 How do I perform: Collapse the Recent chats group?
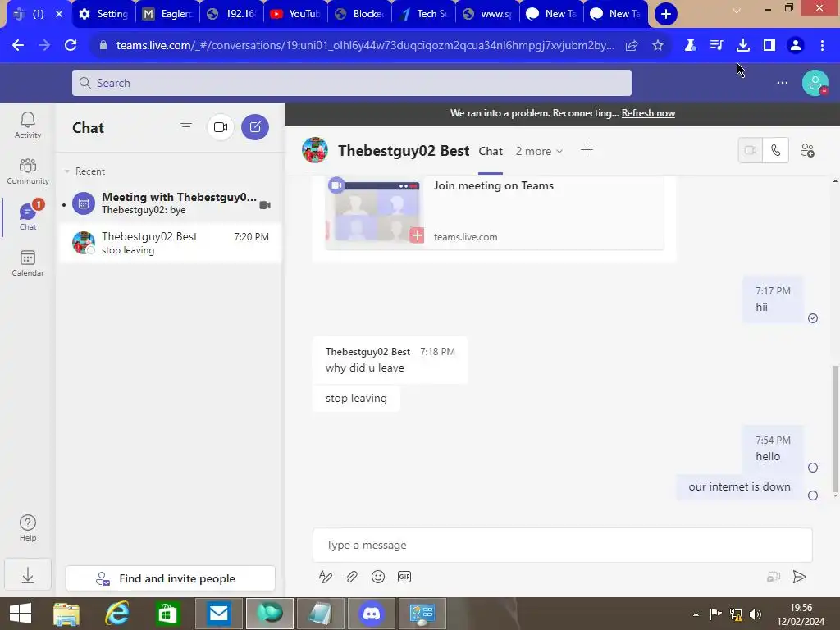(x=67, y=171)
